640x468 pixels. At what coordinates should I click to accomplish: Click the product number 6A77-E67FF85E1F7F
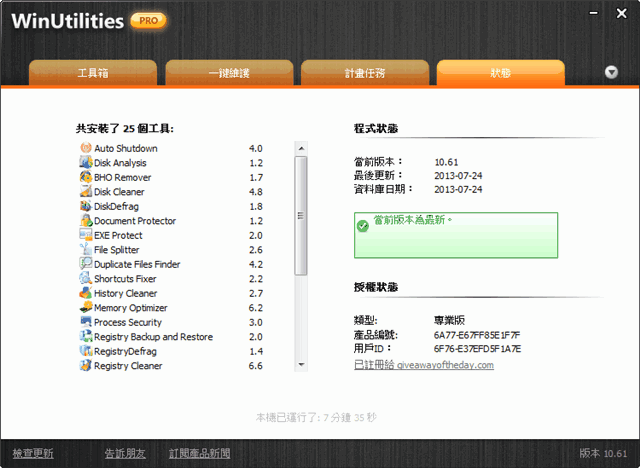(477, 335)
